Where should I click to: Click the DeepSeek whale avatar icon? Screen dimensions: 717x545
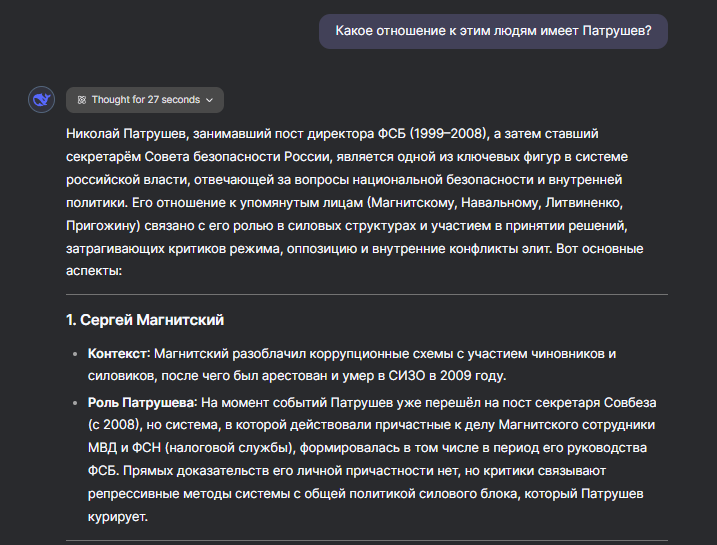pyautogui.click(x=41, y=99)
